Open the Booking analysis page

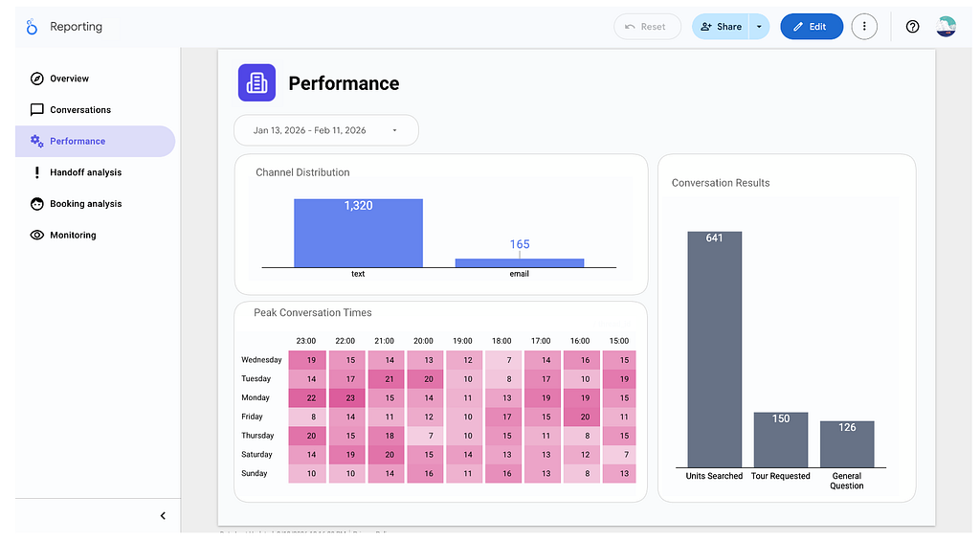pos(95,204)
